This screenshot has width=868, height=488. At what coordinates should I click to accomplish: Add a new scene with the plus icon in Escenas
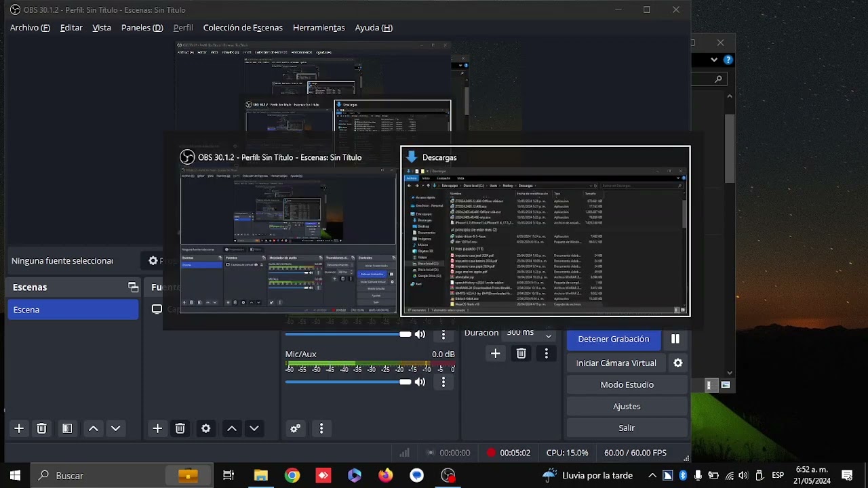(x=19, y=428)
